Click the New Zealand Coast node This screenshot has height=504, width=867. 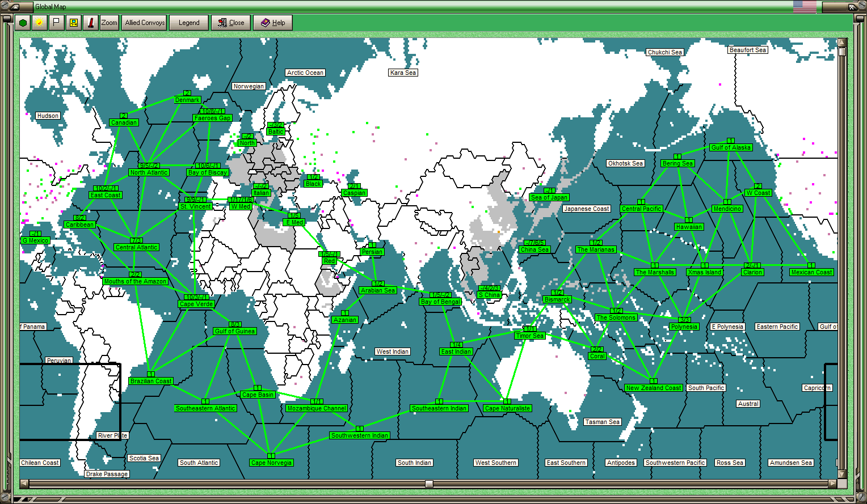pyautogui.click(x=653, y=388)
